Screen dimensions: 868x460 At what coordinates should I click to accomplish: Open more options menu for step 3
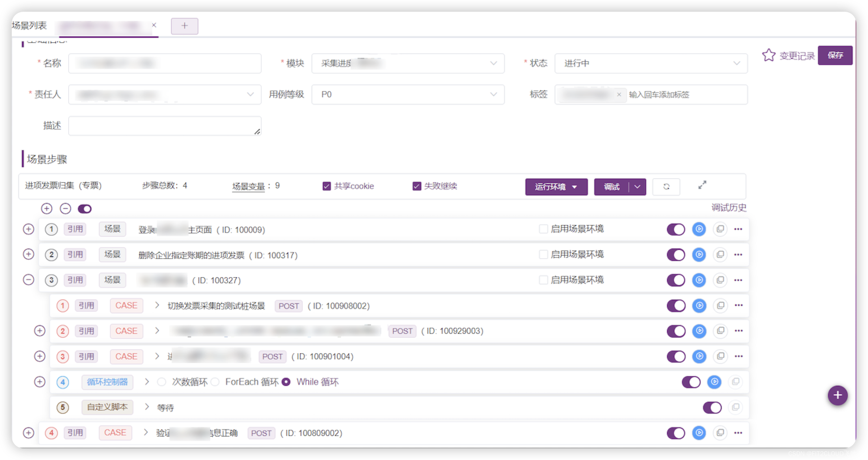pyautogui.click(x=738, y=280)
